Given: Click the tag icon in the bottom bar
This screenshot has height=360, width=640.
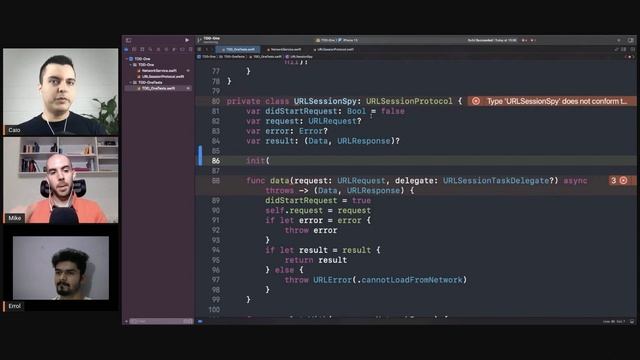Looking at the screenshot, I should pyautogui.click(x=200, y=321).
